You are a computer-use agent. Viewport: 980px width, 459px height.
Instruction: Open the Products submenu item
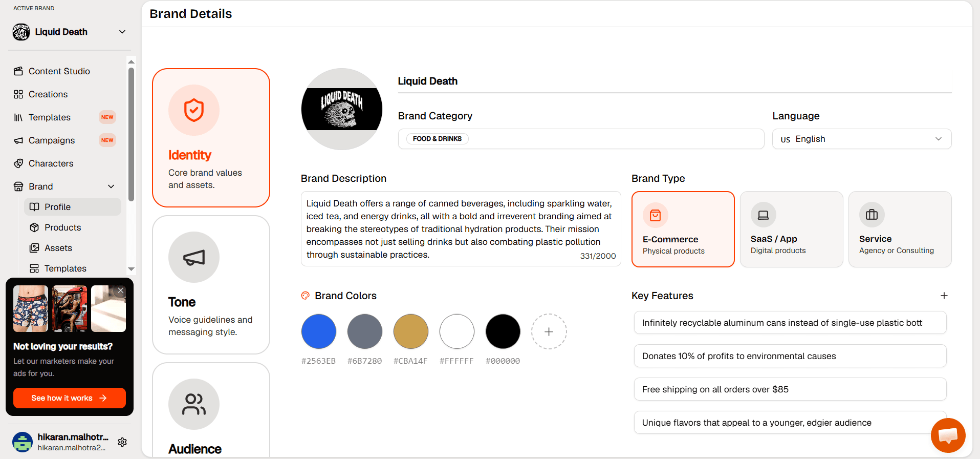(73, 227)
